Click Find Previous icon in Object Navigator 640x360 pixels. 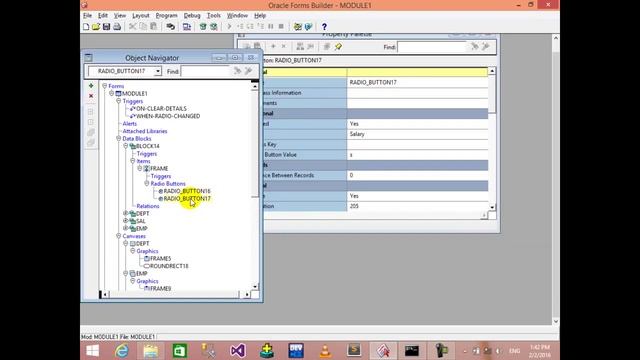click(x=248, y=71)
